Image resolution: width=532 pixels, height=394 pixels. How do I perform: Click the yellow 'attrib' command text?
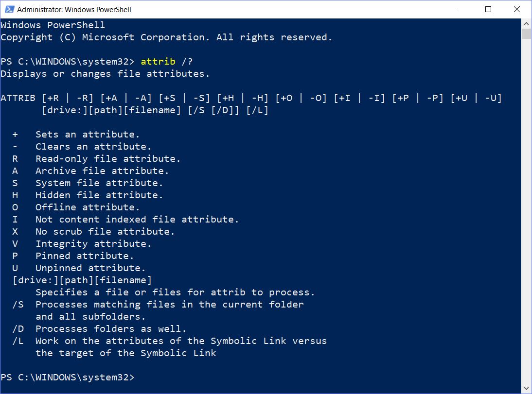coord(158,61)
